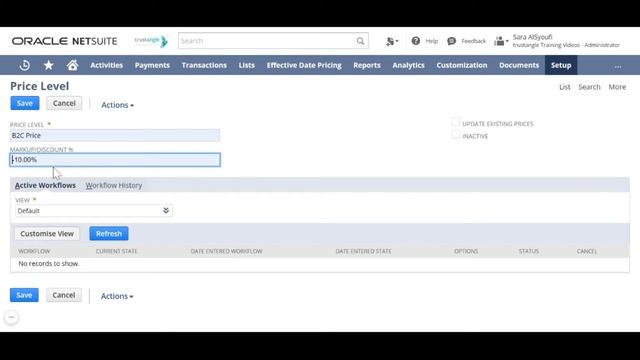Screen dimensions: 640x360
Task: Click the round ellipsis button at page bottom
Action: (11, 317)
